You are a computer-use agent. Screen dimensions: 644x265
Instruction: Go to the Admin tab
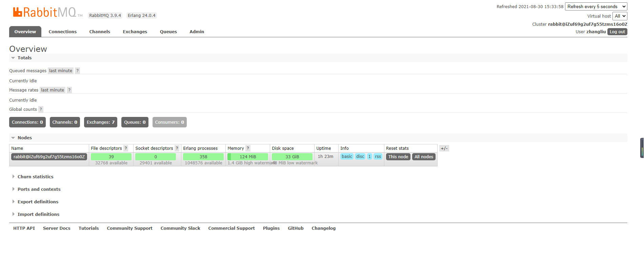point(197,32)
